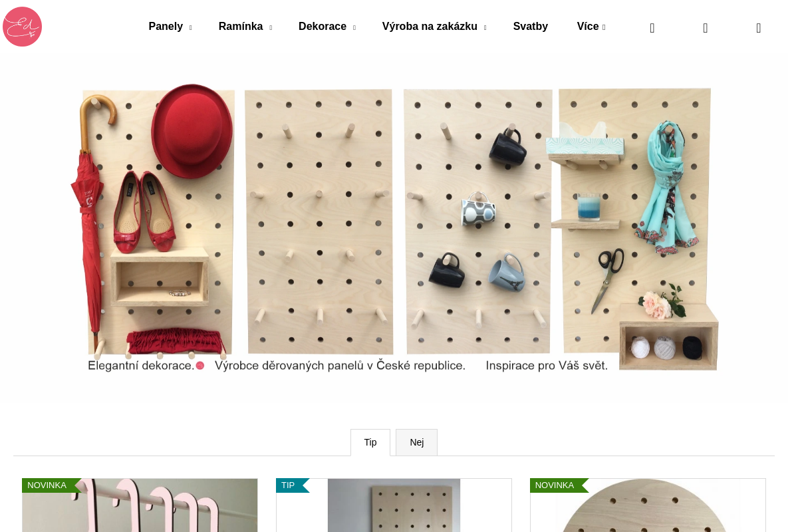
Task: Open the round pegboard product image
Action: [x=648, y=505]
